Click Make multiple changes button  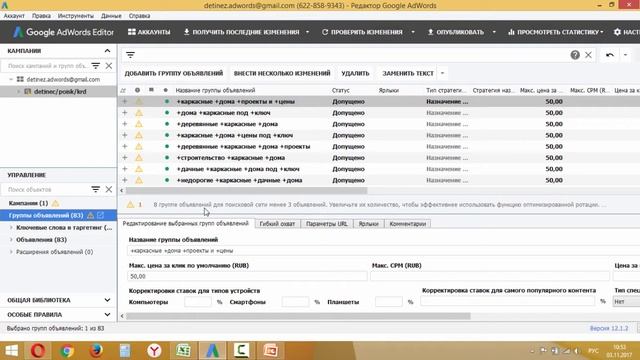click(x=282, y=73)
